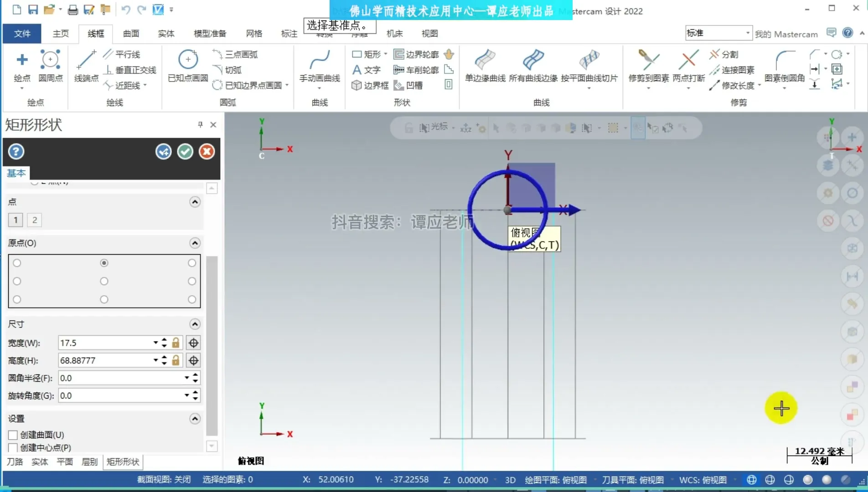The height and width of the screenshot is (492, 868).
Task: Confirm rectangle with green OK button
Action: tap(185, 152)
